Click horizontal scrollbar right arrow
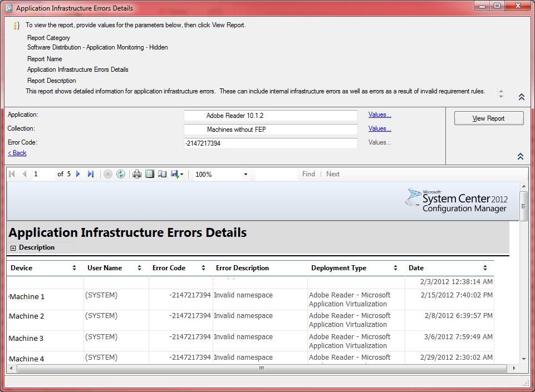Image resolution: width=535 pixels, height=392 pixels. (x=514, y=368)
